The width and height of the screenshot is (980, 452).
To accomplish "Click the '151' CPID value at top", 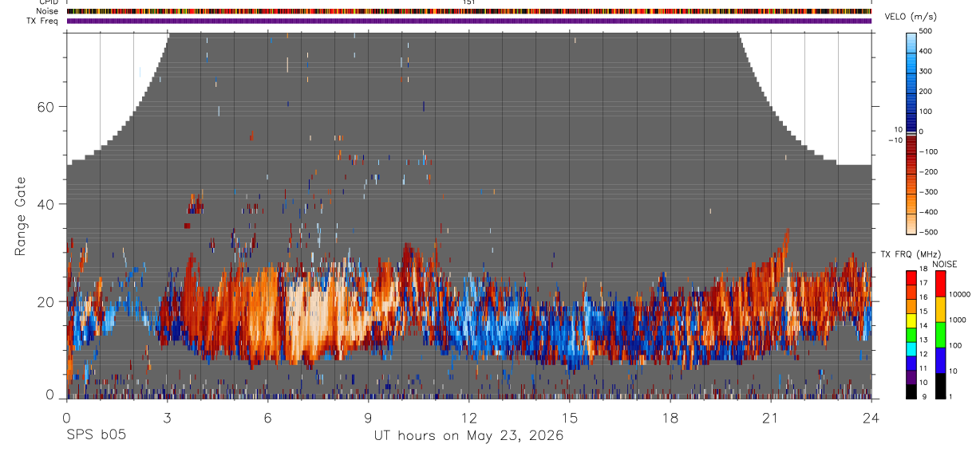I will pyautogui.click(x=468, y=2).
